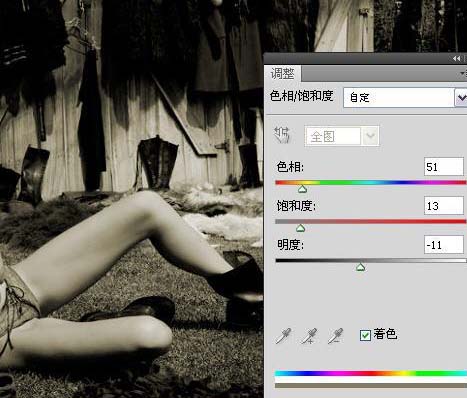
Task: Click the rainbow color bar at panel bottom
Action: coord(371,373)
